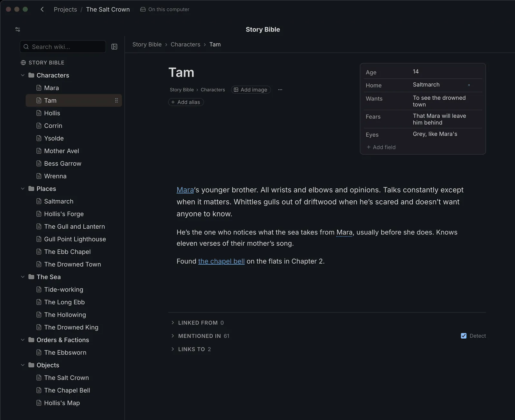Viewport: 515px width, 420px height.
Task: Click the Characters folder icon
Action: (x=31, y=75)
